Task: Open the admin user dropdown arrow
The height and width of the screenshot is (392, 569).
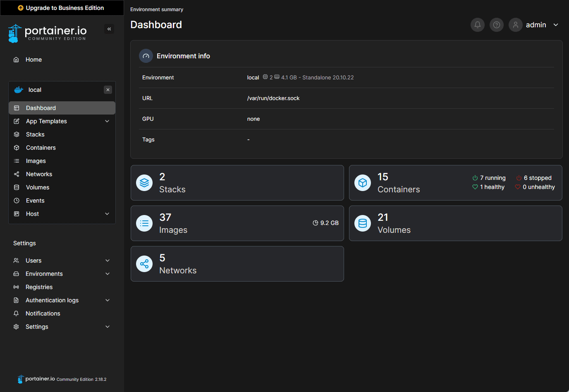Action: 556,25
